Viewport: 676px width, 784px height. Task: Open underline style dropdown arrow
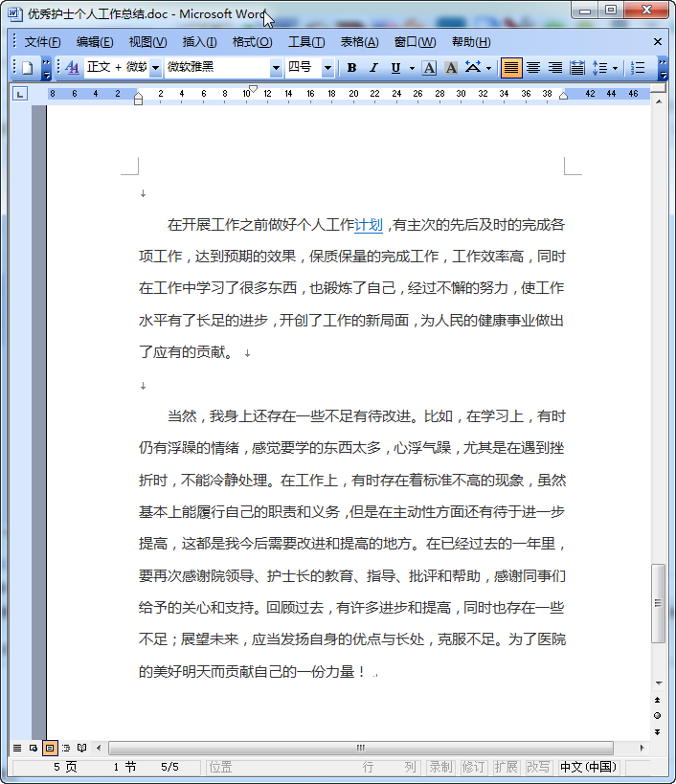pos(412,68)
